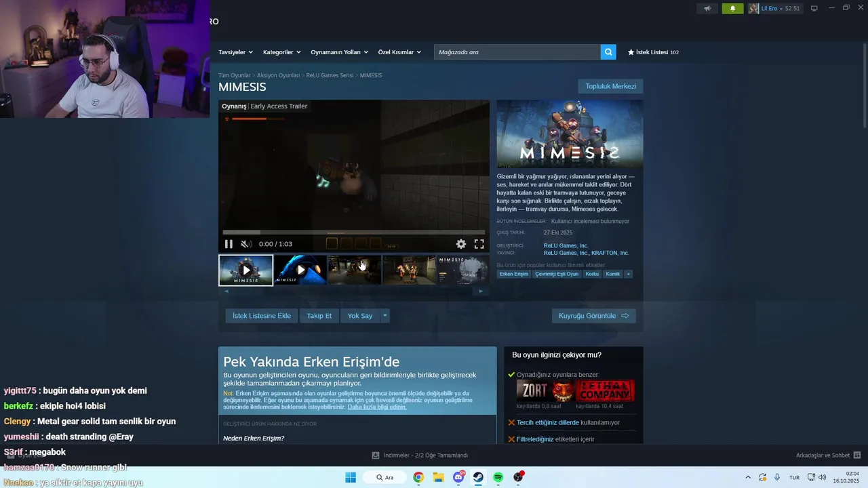Screen dimensions: 868x488
Task: Go to Aksiyon Oyunları breadcrumb
Action: [x=278, y=75]
